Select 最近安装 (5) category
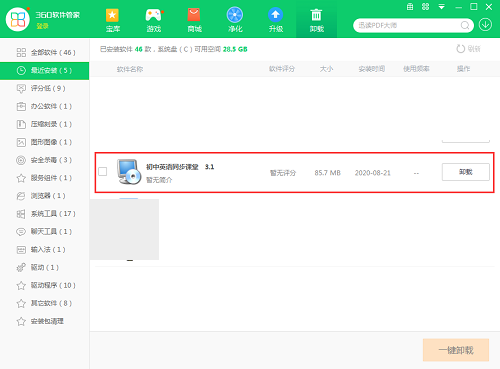Image resolution: width=500 pixels, height=369 pixels. (45, 70)
